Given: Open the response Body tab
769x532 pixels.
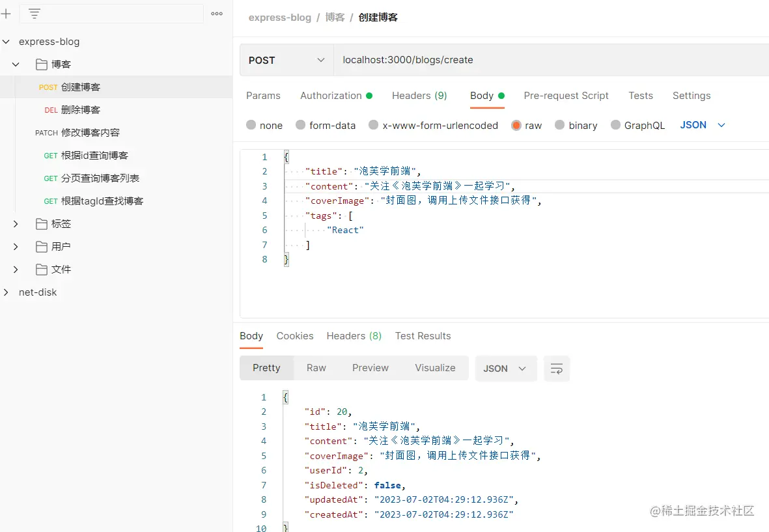Looking at the screenshot, I should click(x=251, y=336).
